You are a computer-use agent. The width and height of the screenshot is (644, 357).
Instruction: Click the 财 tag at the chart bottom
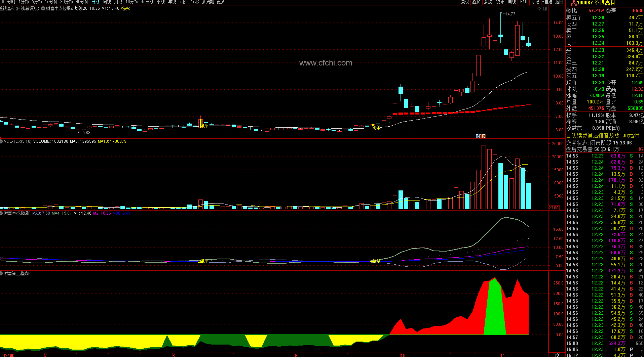478,136
